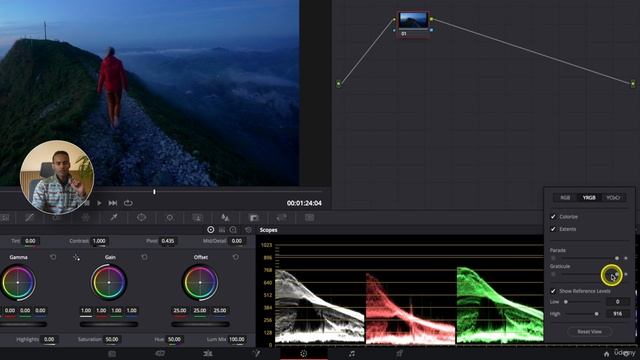Click the Tint value field
640x360 pixels.
pyautogui.click(x=31, y=241)
